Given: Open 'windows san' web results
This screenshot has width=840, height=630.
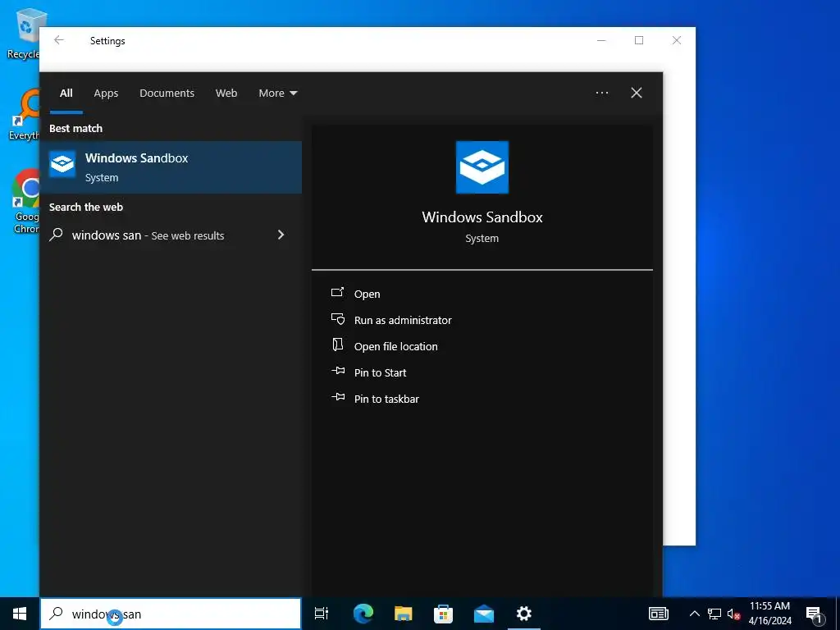Looking at the screenshot, I should click(171, 235).
